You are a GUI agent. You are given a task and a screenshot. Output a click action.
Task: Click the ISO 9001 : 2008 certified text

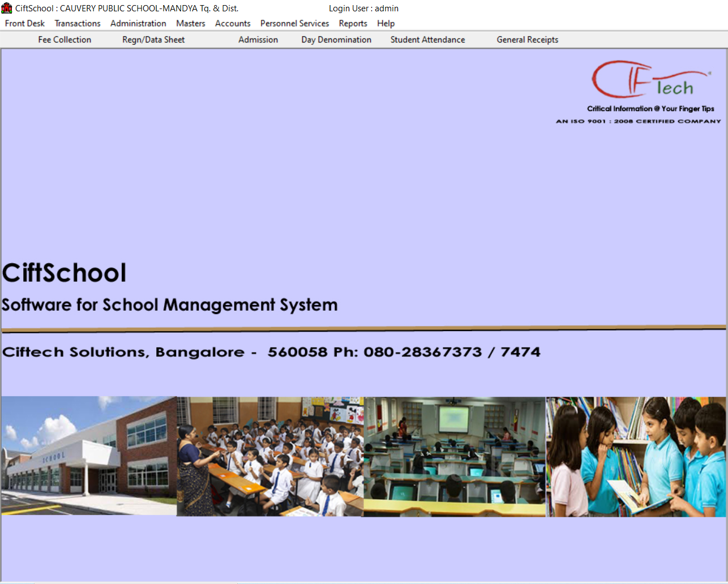click(x=639, y=121)
